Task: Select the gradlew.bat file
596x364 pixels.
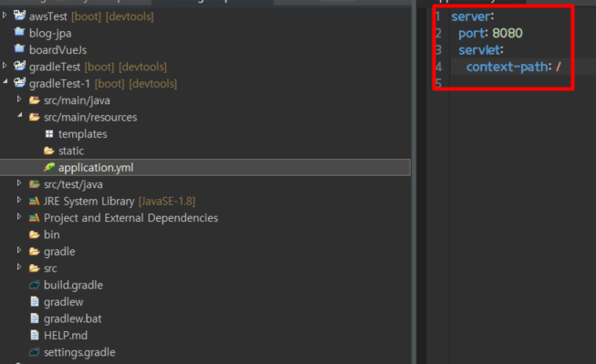Action: 73,318
